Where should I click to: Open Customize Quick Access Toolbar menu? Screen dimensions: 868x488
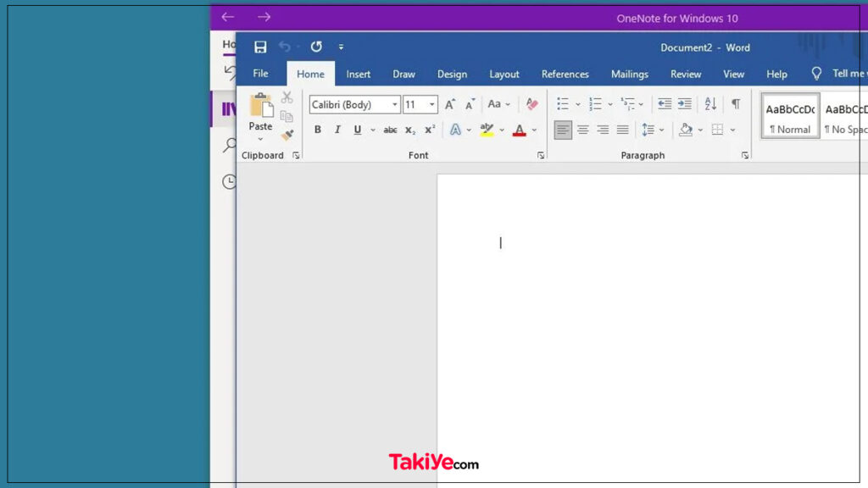(341, 47)
